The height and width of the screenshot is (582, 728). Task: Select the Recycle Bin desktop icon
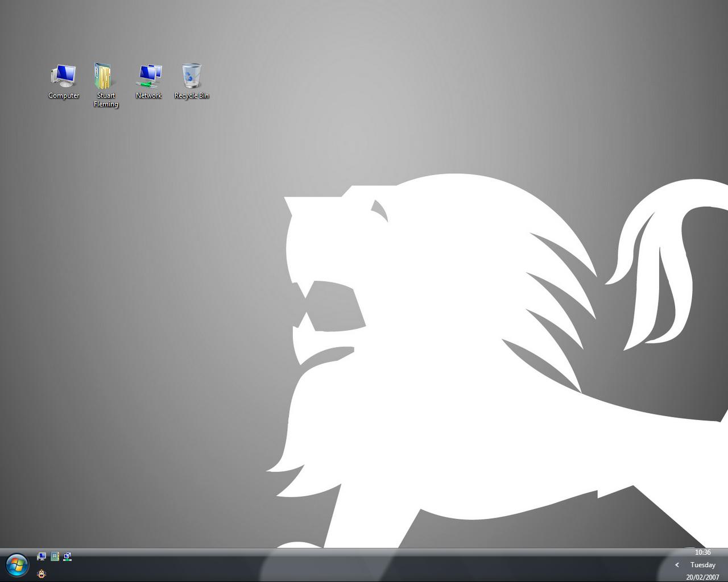[192, 82]
